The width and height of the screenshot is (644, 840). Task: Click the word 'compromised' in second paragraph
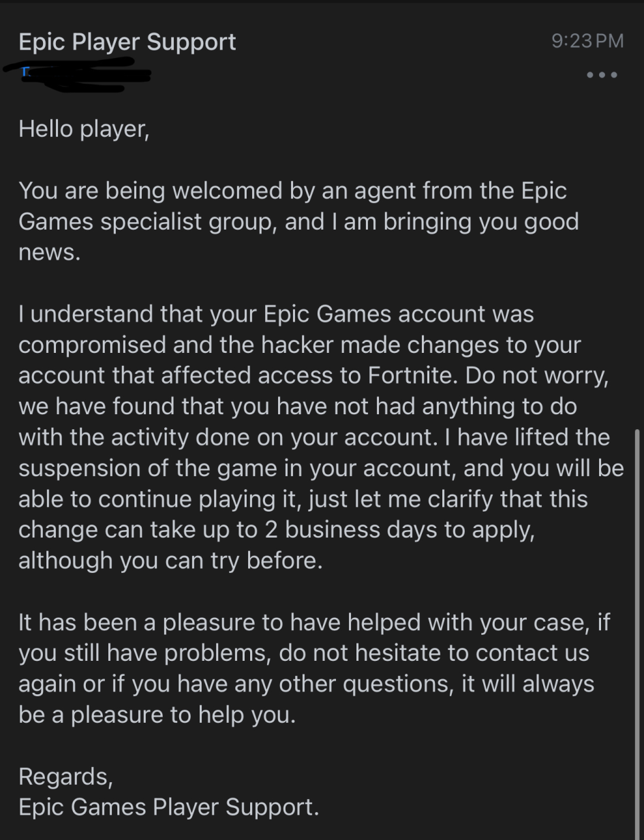[x=91, y=345]
